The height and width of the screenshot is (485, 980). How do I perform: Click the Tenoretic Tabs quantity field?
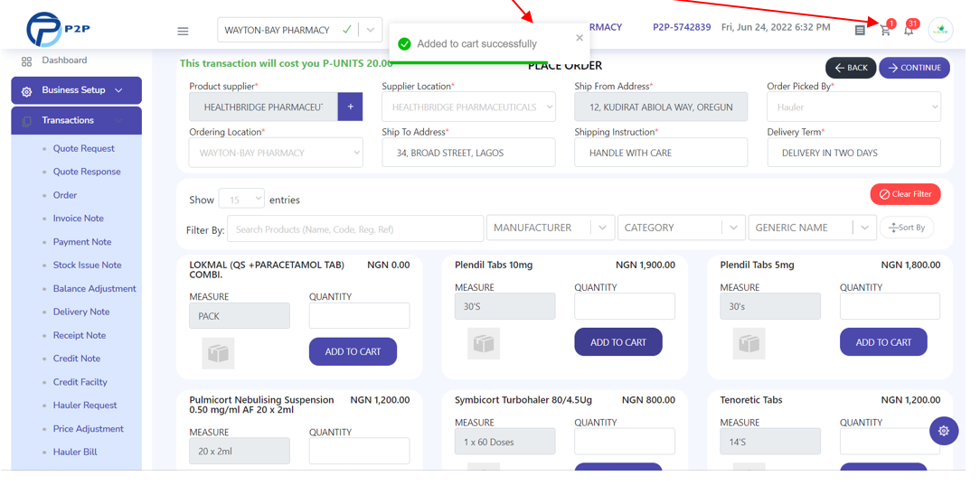tap(890, 442)
